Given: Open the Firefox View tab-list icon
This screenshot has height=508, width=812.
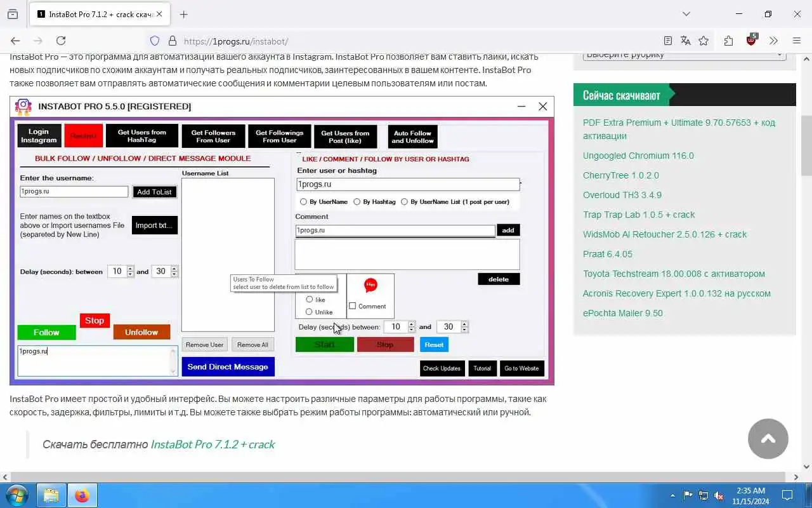Looking at the screenshot, I should tap(13, 14).
